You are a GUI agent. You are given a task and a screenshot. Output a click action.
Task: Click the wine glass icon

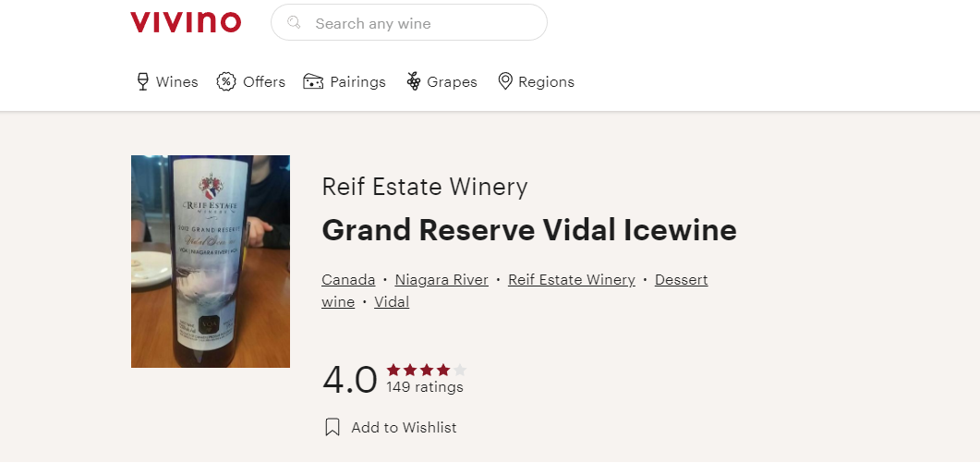point(142,81)
